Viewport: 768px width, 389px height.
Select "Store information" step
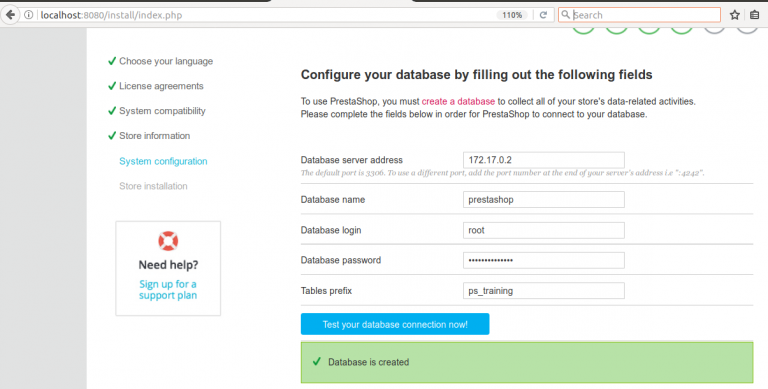click(x=154, y=136)
